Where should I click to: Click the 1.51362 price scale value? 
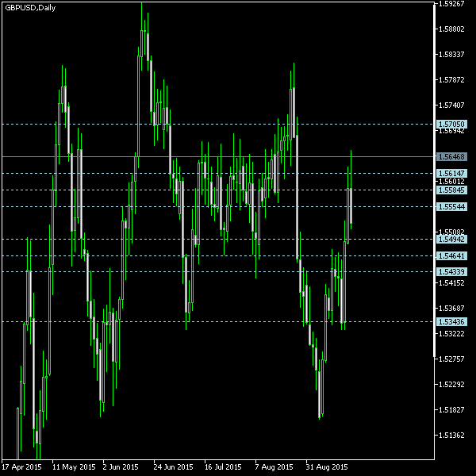pos(451,436)
